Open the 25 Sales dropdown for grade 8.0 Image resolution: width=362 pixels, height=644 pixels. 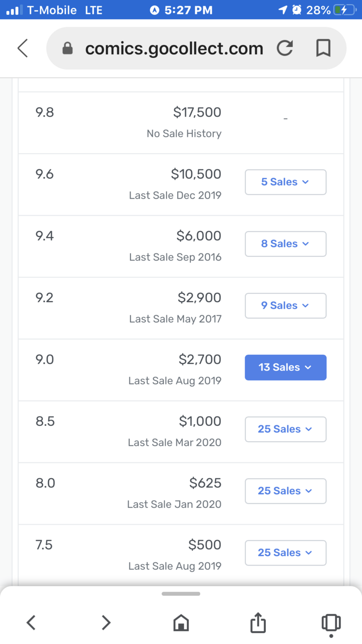285,491
